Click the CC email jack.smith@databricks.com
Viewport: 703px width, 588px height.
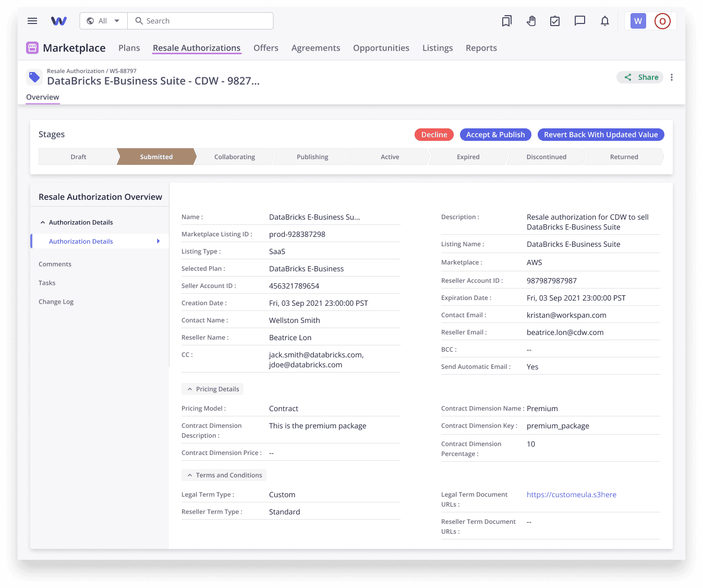tap(316, 355)
